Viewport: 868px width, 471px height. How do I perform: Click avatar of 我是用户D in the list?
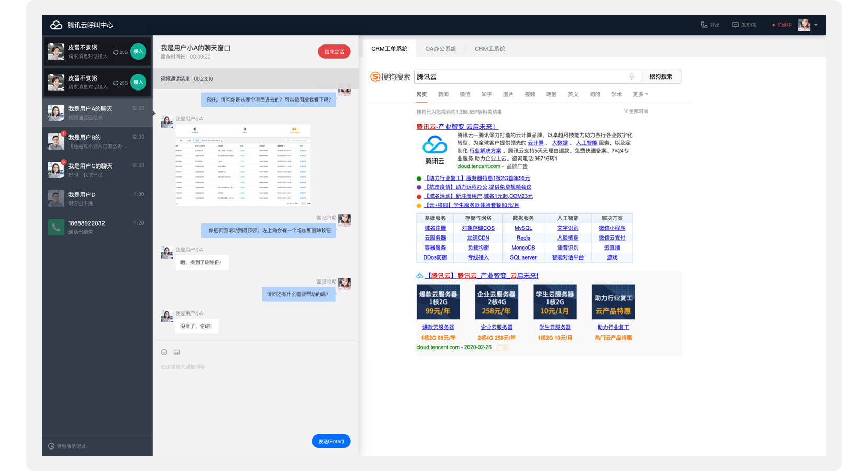pos(56,199)
